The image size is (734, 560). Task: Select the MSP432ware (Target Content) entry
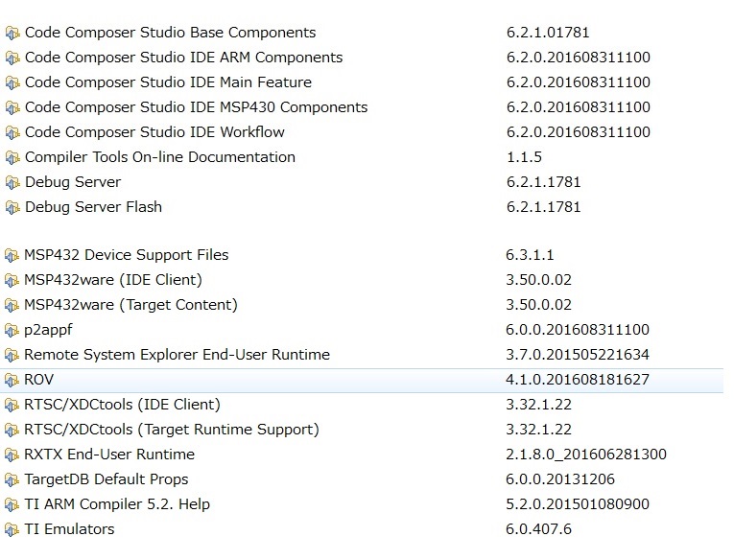(x=130, y=305)
